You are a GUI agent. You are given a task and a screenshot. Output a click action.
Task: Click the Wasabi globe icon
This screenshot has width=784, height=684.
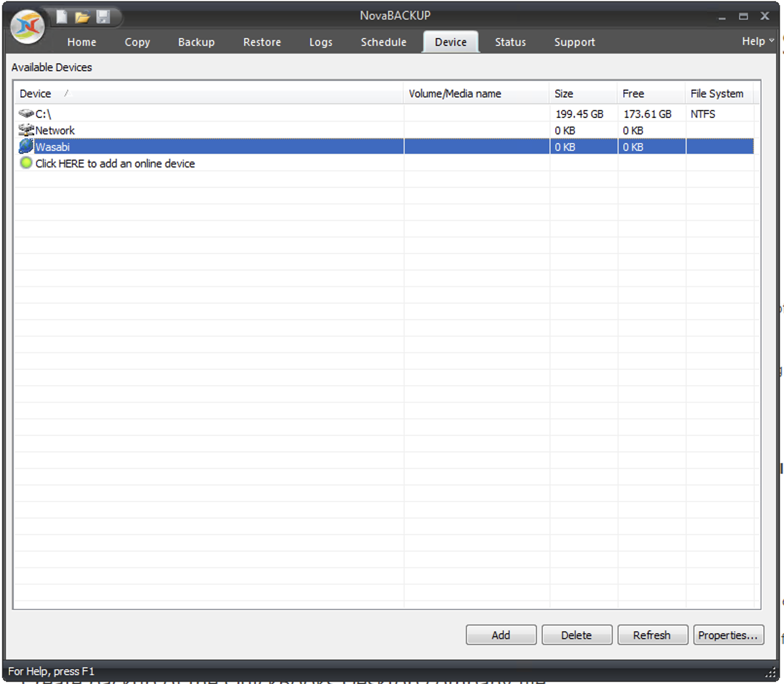(x=26, y=146)
